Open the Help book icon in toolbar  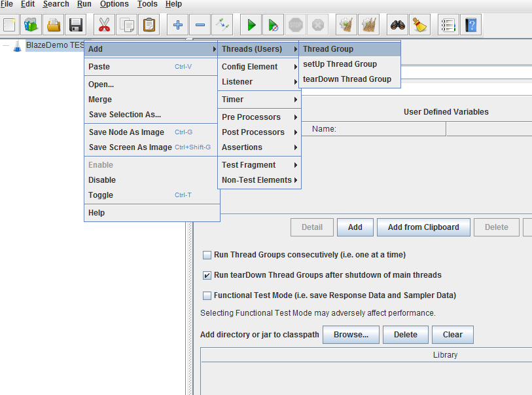coord(470,26)
